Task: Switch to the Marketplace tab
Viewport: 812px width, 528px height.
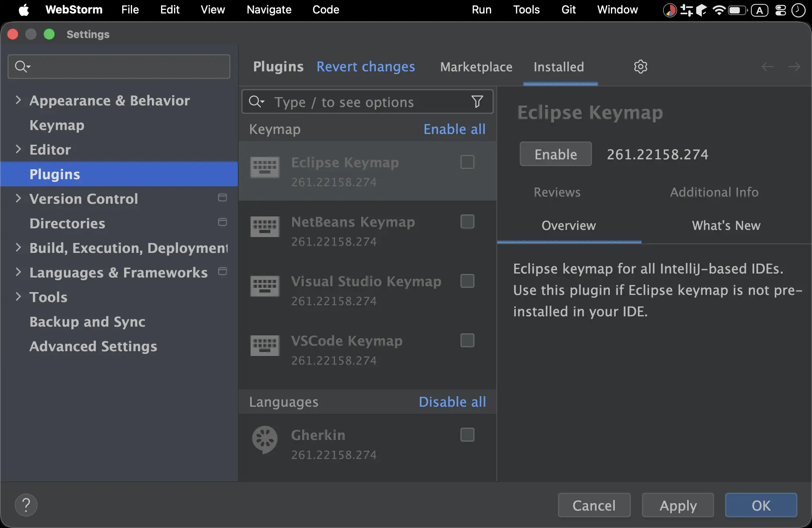Action: point(476,67)
